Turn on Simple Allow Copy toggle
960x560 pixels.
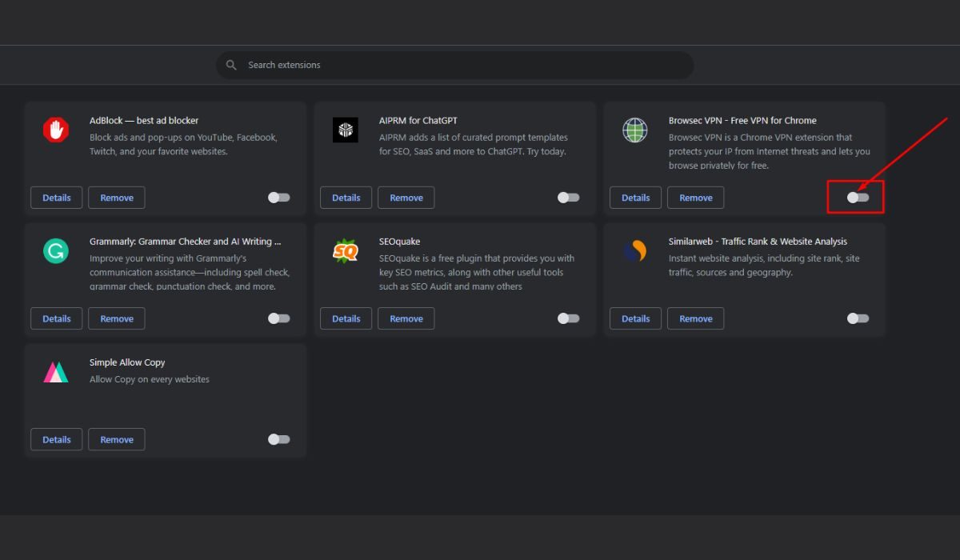click(x=279, y=439)
